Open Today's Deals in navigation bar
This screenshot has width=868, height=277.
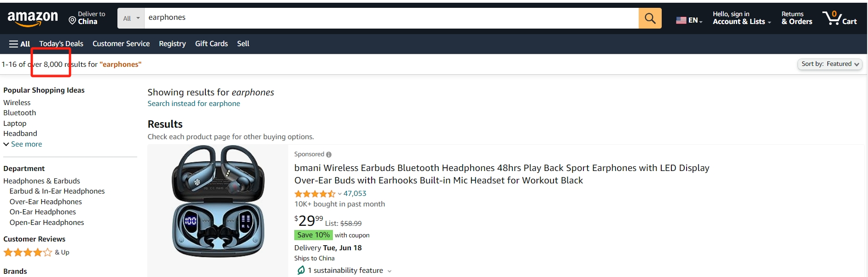coord(61,44)
